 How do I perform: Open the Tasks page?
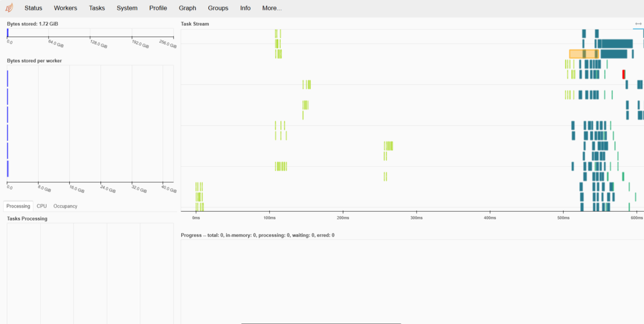click(x=97, y=8)
